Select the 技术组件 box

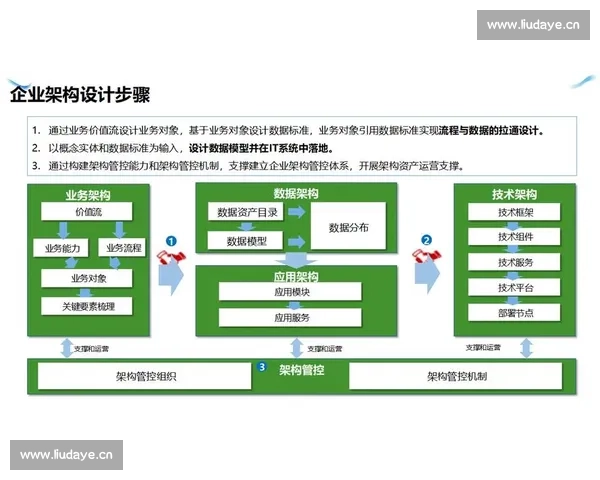(x=514, y=237)
